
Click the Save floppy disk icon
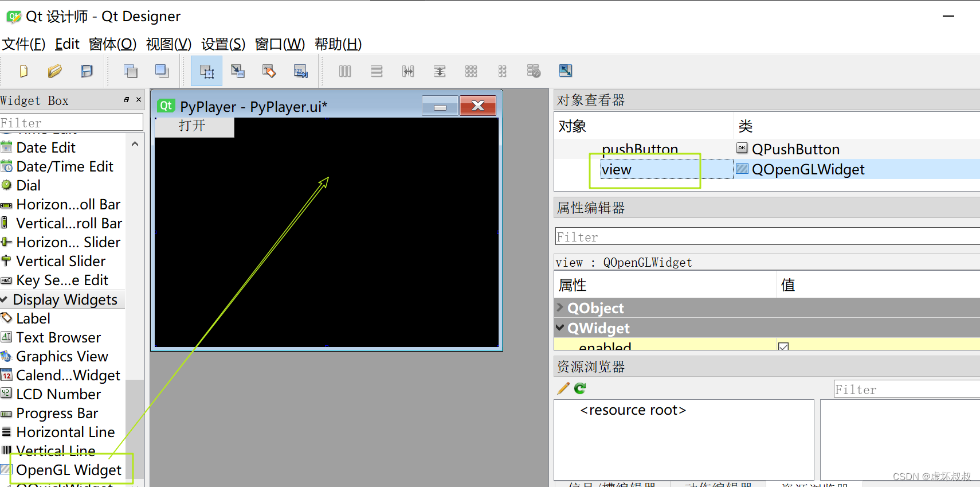(87, 71)
